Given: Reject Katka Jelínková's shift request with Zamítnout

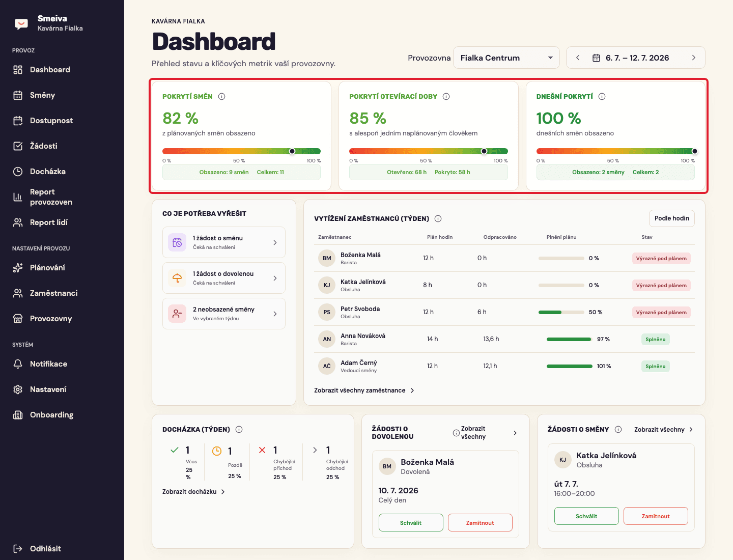Looking at the screenshot, I should tap(656, 516).
